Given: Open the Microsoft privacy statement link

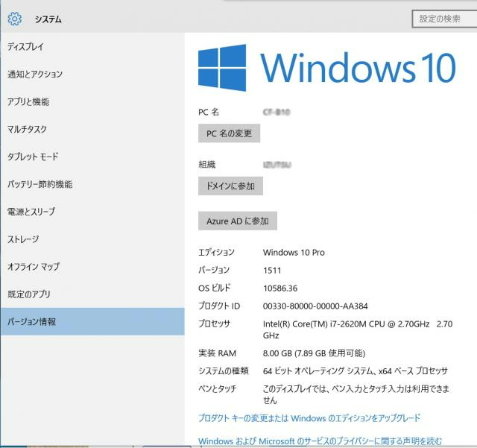Looking at the screenshot, I should tap(320, 441).
